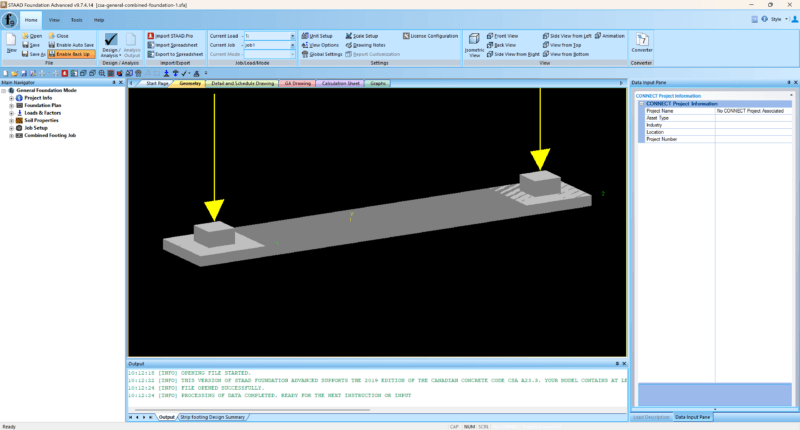
Task: Open the Current Load dropdown
Action: [292, 36]
